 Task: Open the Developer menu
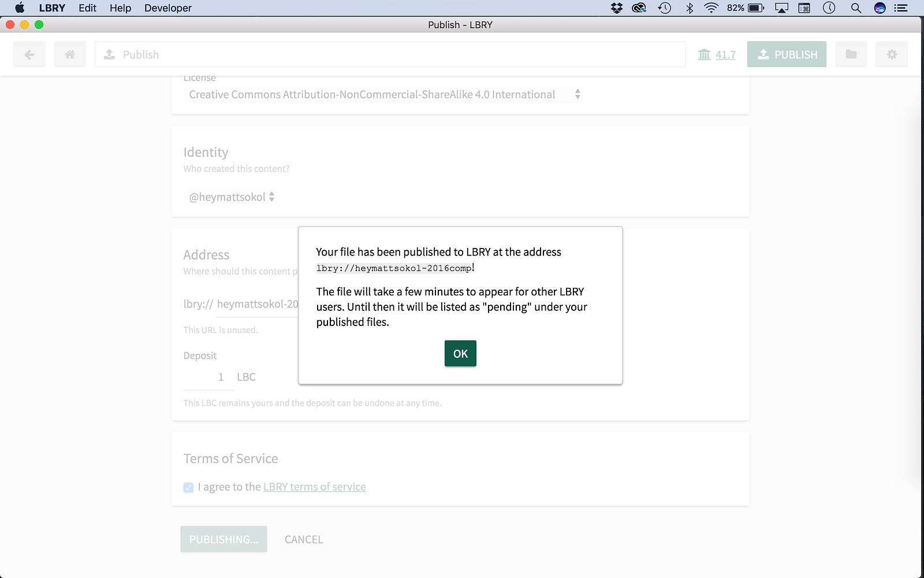pos(167,8)
